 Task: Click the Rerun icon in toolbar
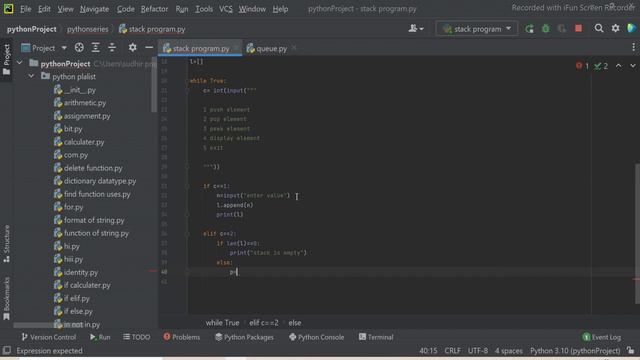pyautogui.click(x=529, y=29)
